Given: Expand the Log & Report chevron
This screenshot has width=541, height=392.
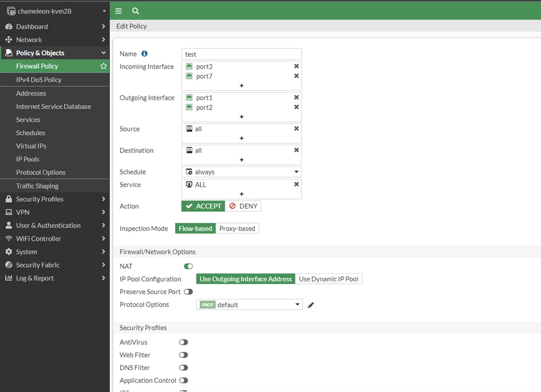Looking at the screenshot, I should [x=103, y=278].
